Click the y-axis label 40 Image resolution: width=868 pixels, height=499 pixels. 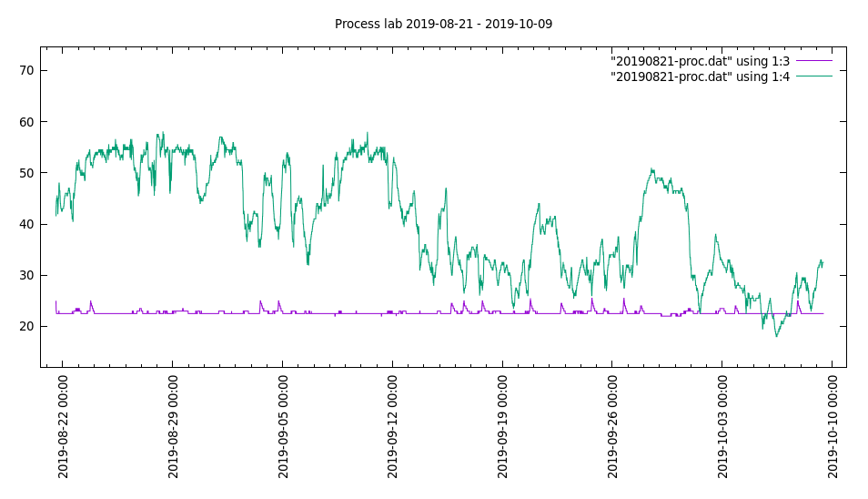26,224
